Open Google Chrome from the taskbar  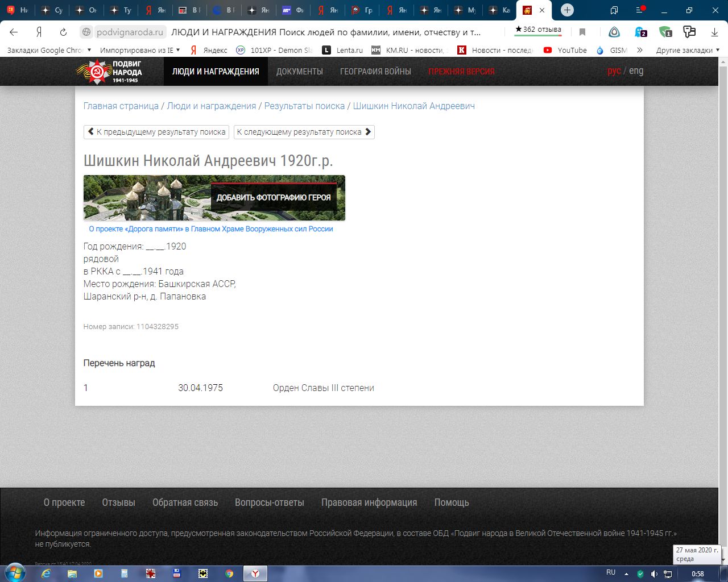point(229,573)
